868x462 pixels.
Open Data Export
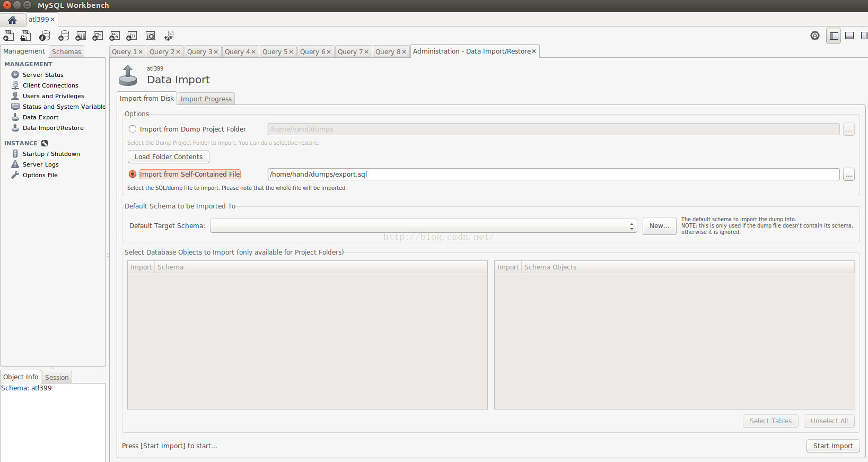click(40, 117)
